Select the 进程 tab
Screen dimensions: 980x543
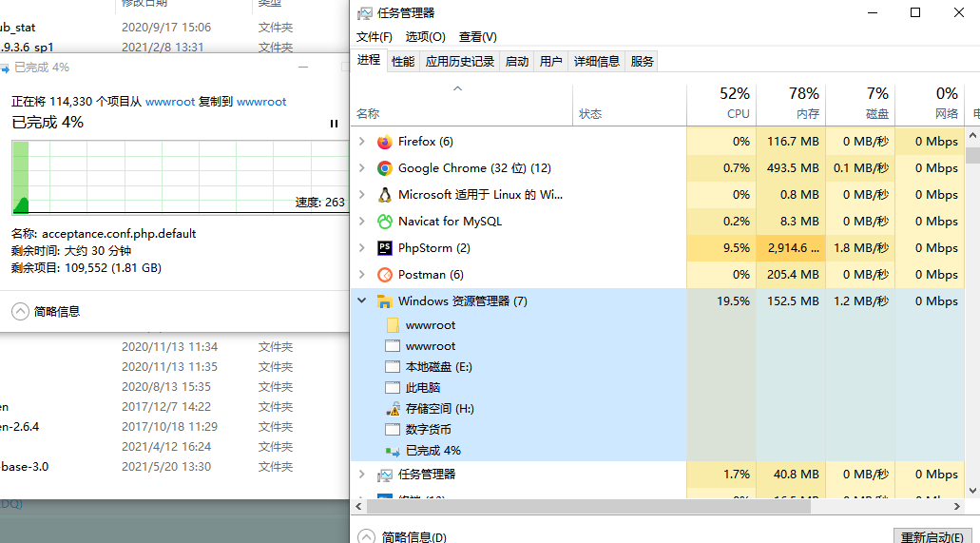click(x=369, y=60)
